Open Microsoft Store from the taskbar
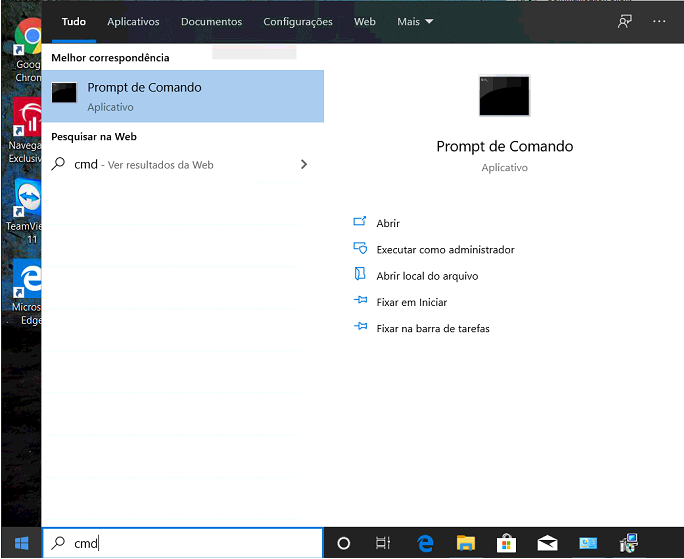Screen dimensions: 684x559 tap(506, 543)
